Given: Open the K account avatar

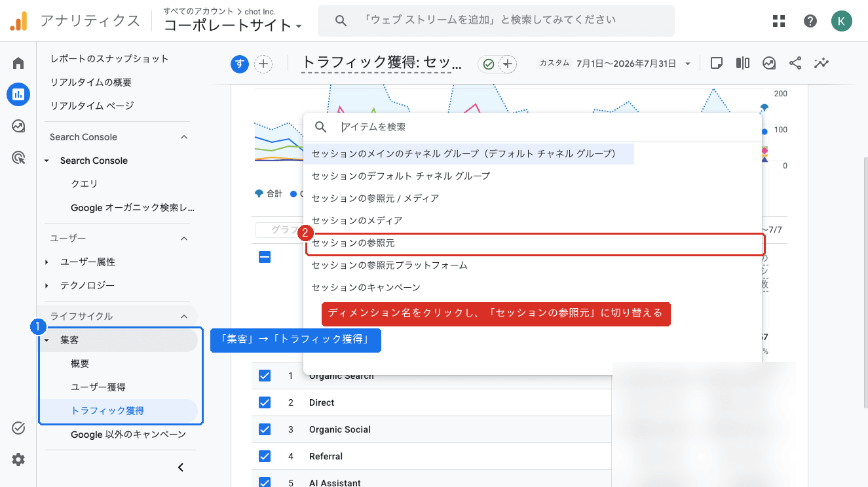Looking at the screenshot, I should point(842,21).
